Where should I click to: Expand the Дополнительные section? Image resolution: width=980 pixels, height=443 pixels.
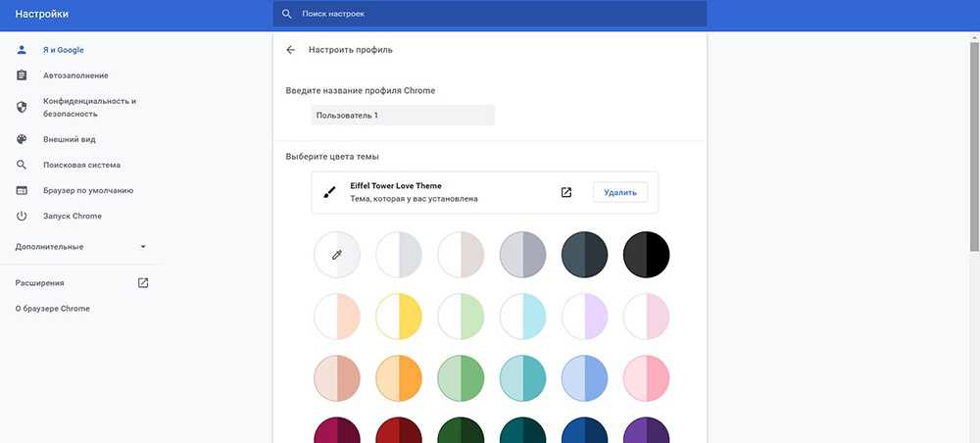click(143, 247)
